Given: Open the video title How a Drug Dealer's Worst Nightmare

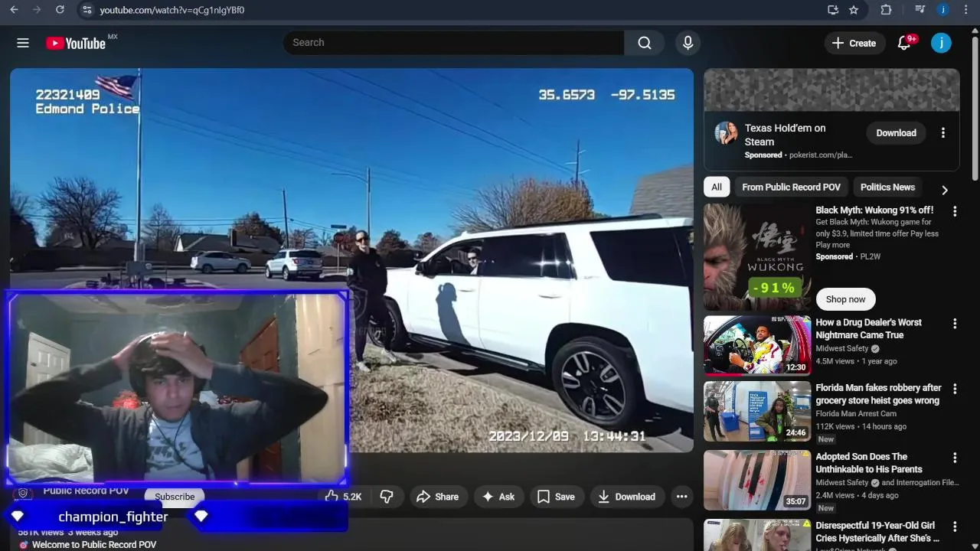Looking at the screenshot, I should [x=868, y=328].
